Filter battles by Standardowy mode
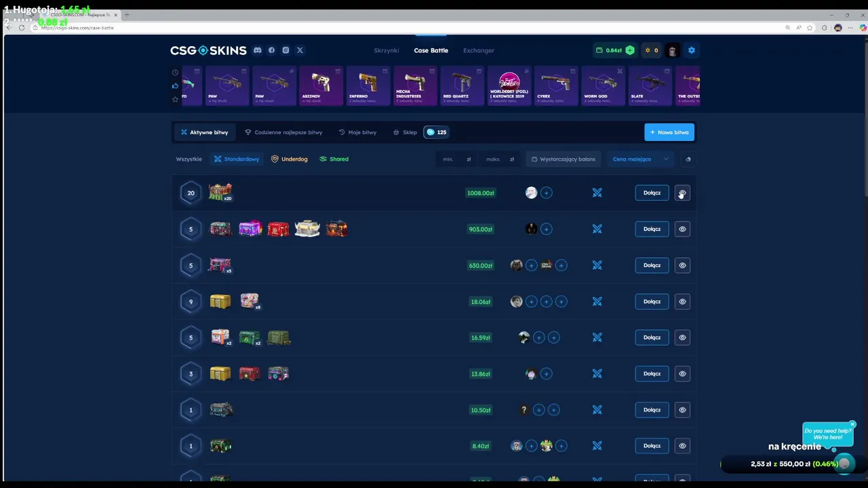The image size is (868, 488). click(237, 159)
